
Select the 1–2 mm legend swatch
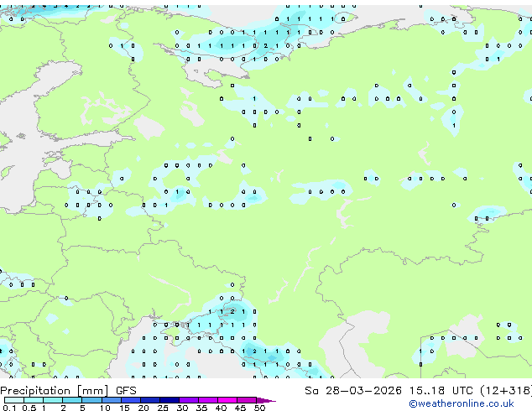pos(53,400)
